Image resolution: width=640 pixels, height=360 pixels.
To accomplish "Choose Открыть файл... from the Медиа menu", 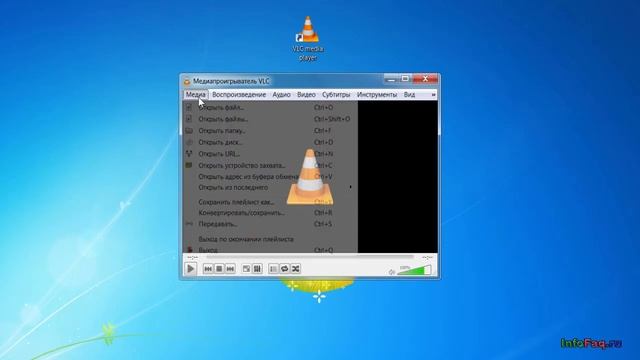I will [x=270, y=107].
